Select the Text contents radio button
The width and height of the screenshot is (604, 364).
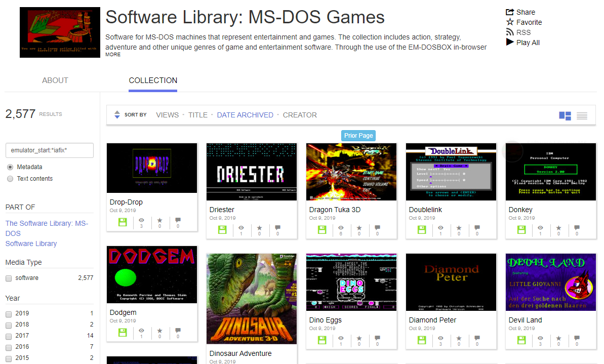10,179
